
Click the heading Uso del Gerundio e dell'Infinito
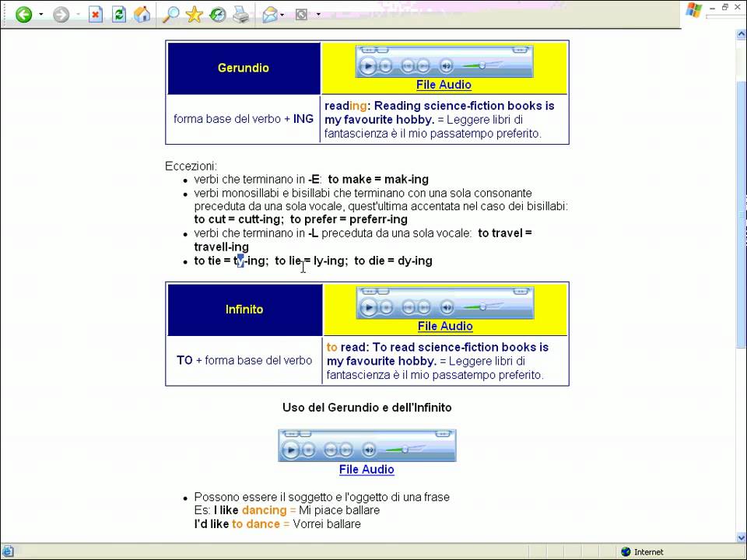coord(366,408)
